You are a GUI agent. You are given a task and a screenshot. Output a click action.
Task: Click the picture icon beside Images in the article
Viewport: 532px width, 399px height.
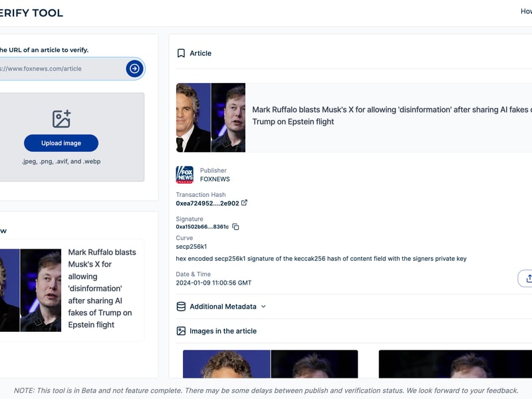click(x=181, y=331)
